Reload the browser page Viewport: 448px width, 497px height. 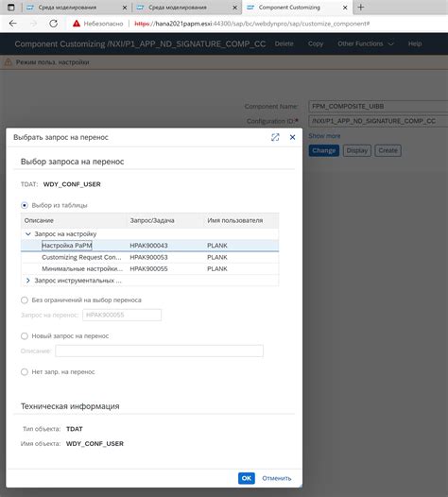pos(53,24)
